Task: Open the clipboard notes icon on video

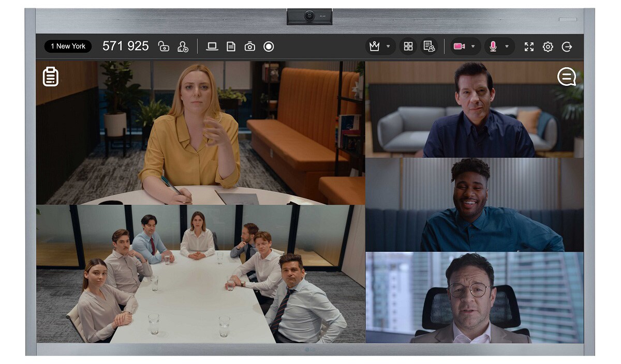Action: coord(50,77)
